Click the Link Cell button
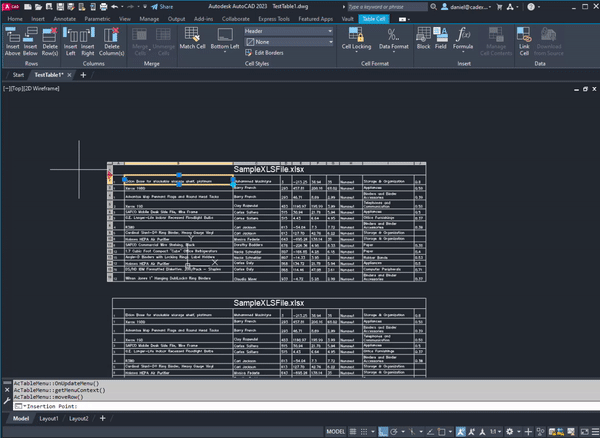 click(524, 42)
